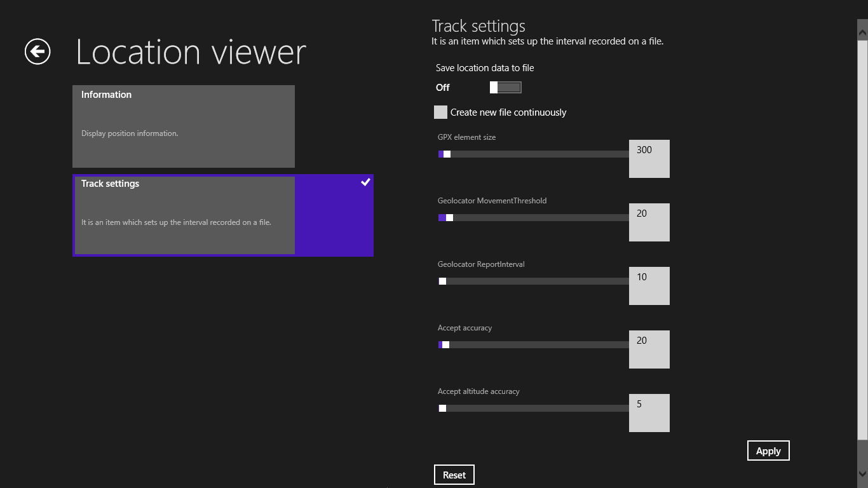The image size is (868, 488).
Task: Click the checkmark on Track settings tile
Action: pos(365,182)
